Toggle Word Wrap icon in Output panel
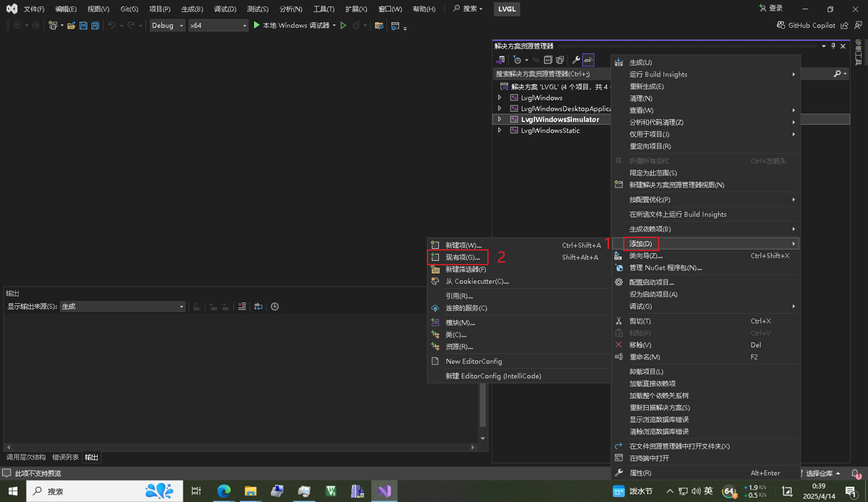Screen dimensions: 868x502 [x=258, y=307]
